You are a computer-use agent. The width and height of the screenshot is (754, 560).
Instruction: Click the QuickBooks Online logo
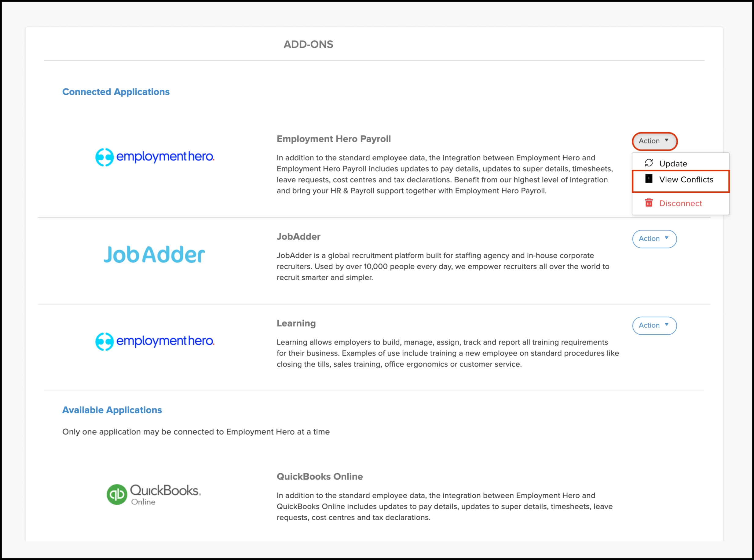154,494
